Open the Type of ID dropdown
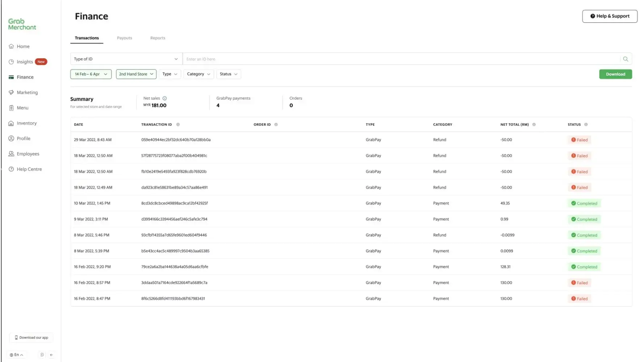This screenshot has height=362, width=644. pyautogui.click(x=126, y=59)
